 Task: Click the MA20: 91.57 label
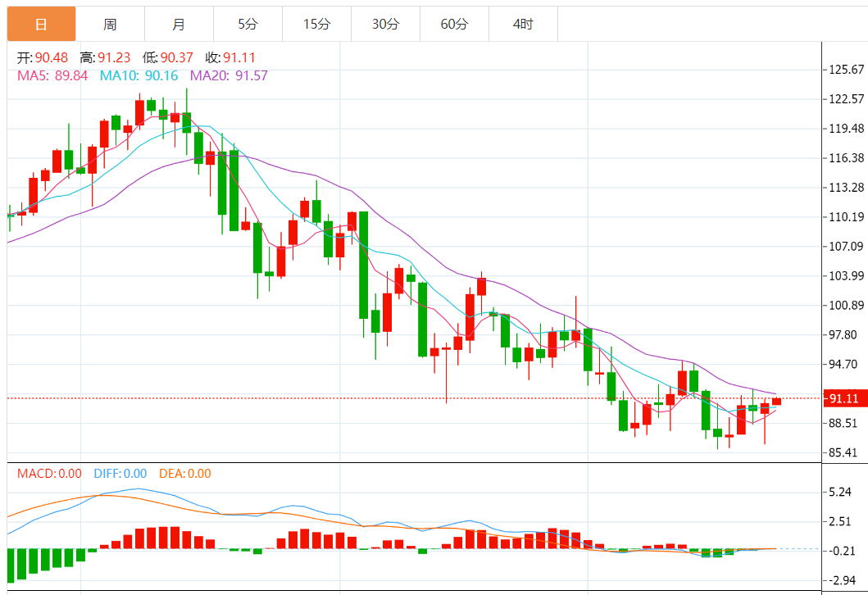229,76
